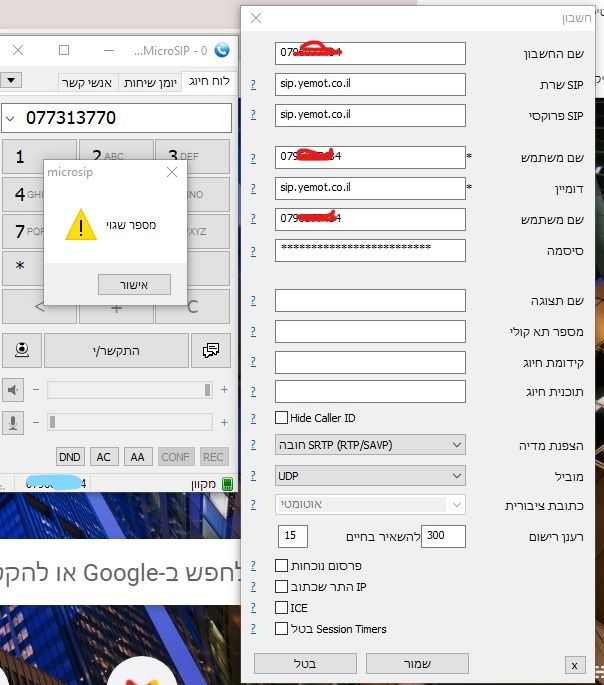Click help question mark beside Hide Caller ID
This screenshot has height=685, width=604.
[x=253, y=418]
